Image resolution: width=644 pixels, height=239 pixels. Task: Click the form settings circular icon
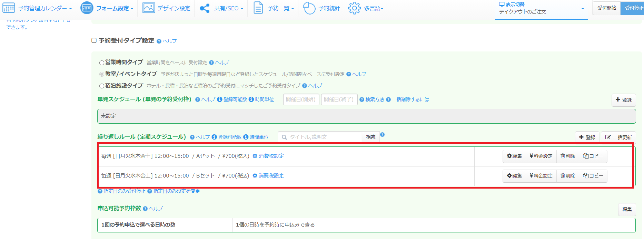(87, 8)
